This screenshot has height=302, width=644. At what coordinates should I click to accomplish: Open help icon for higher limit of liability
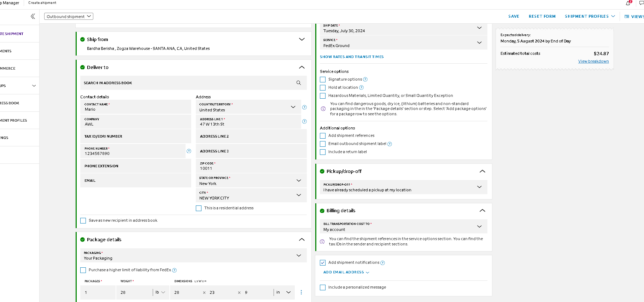[x=174, y=270]
